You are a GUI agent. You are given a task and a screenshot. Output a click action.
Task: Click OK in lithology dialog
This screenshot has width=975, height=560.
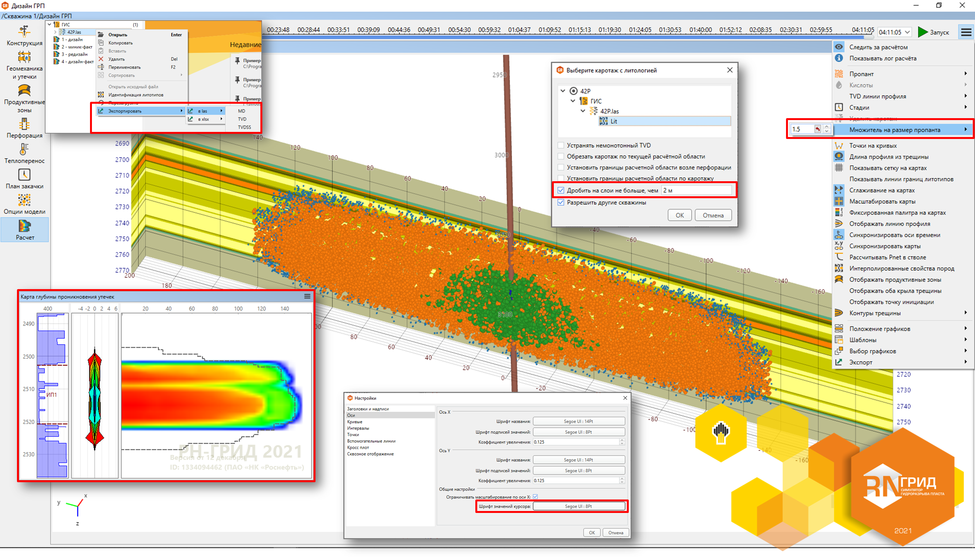[679, 215]
